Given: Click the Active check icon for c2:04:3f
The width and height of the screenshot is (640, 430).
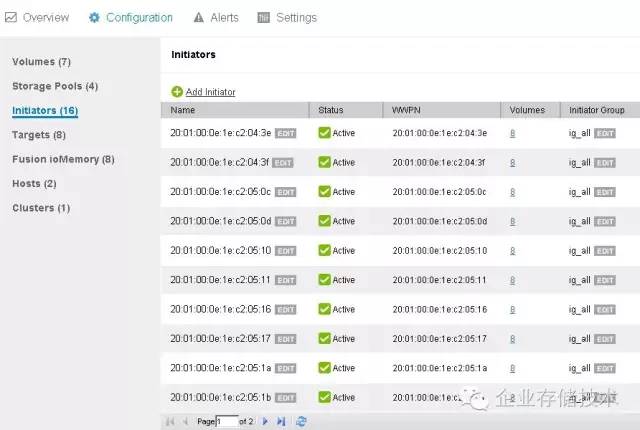Looking at the screenshot, I should pyautogui.click(x=324, y=162).
